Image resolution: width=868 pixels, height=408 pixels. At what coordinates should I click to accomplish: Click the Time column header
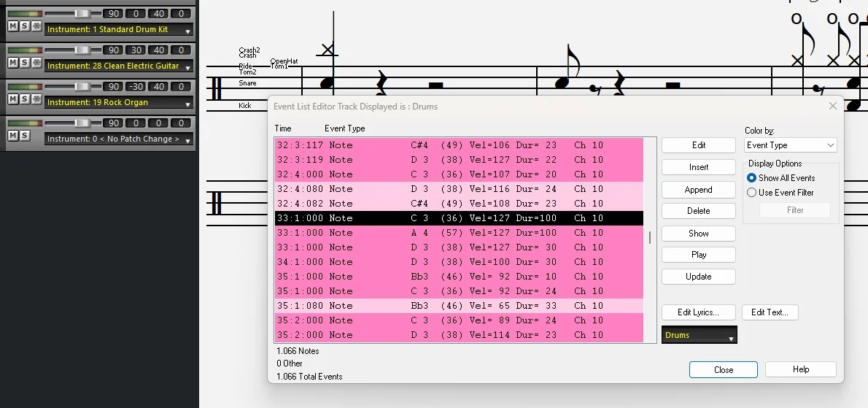tap(283, 128)
